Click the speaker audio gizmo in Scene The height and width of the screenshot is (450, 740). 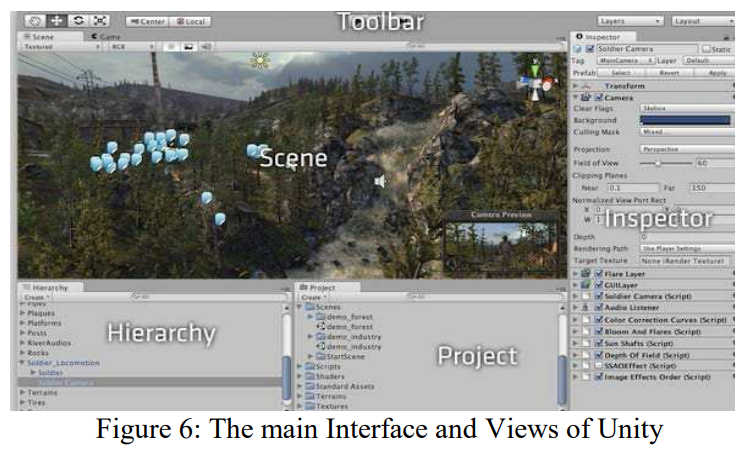380,181
